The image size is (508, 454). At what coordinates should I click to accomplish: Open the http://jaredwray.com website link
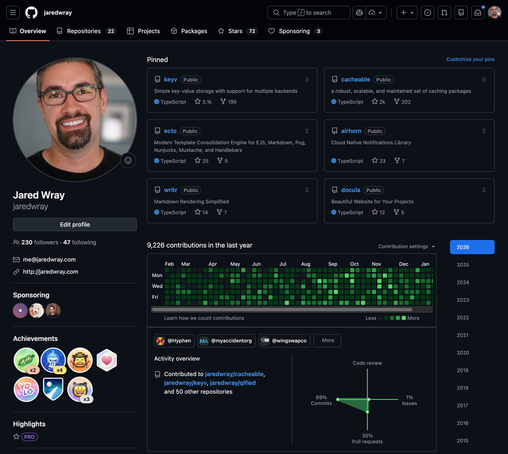[x=50, y=272]
